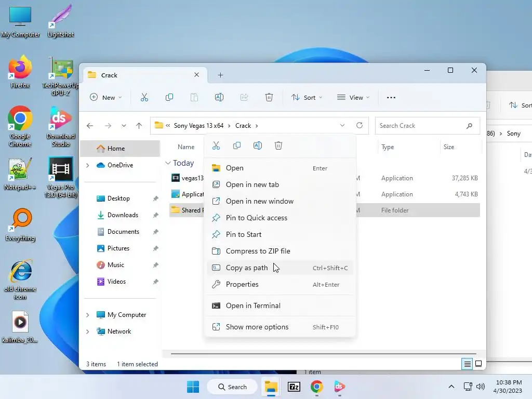The height and width of the screenshot is (399, 532).
Task: Click the Rename icon in Explorer toolbar
Action: [x=219, y=97]
